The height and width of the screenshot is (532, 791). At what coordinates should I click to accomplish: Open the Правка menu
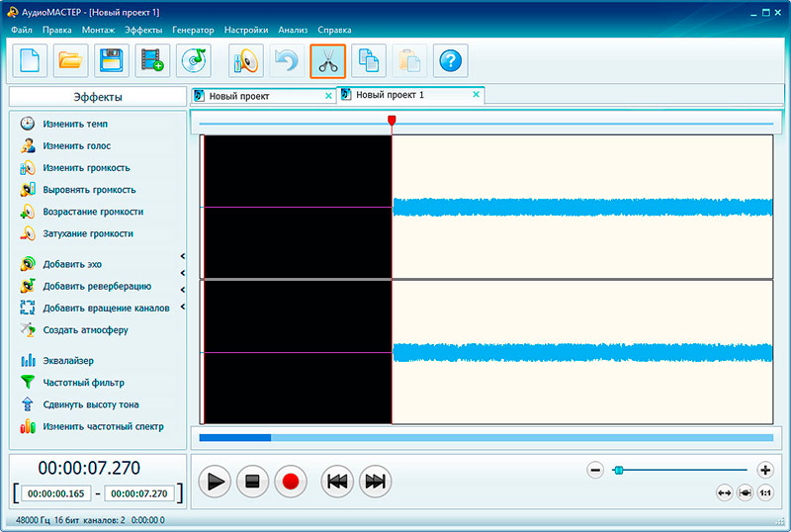pyautogui.click(x=57, y=30)
